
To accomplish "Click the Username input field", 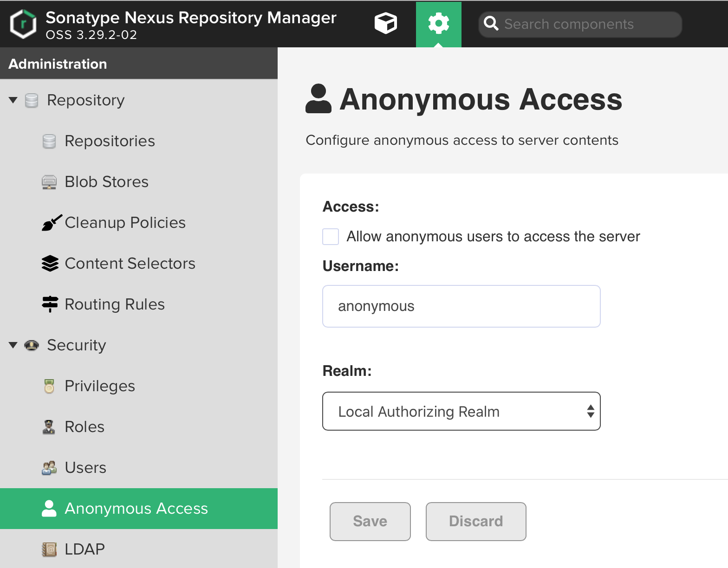I will click(461, 306).
